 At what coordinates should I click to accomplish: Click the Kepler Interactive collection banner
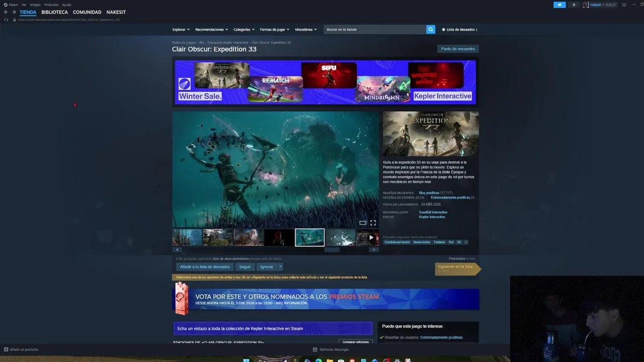(273, 328)
